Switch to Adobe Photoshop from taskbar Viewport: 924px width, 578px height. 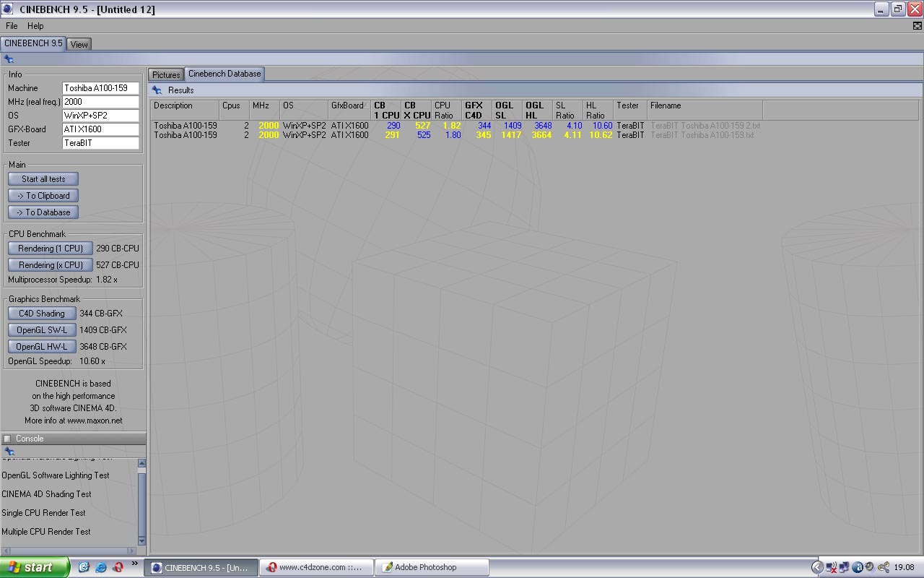[x=432, y=567]
